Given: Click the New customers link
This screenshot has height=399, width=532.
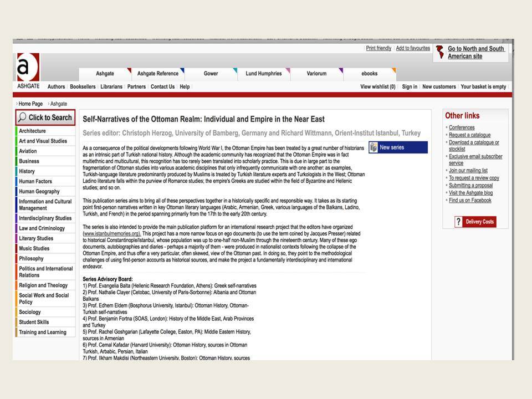Looking at the screenshot, I should [x=439, y=87].
